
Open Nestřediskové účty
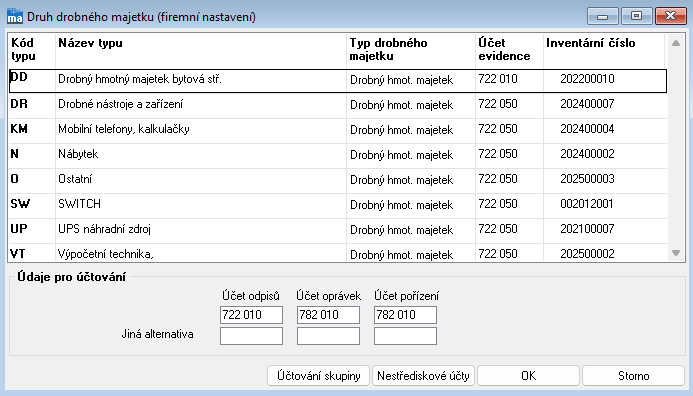423,376
